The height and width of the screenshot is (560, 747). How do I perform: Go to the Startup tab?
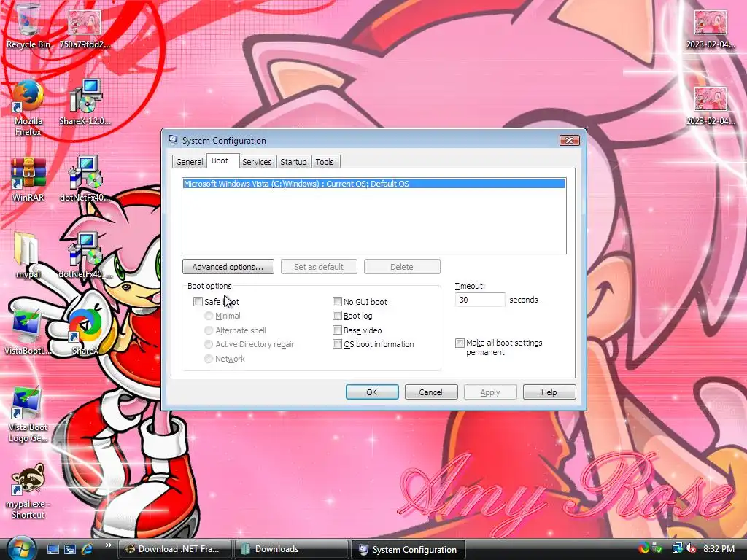click(293, 162)
